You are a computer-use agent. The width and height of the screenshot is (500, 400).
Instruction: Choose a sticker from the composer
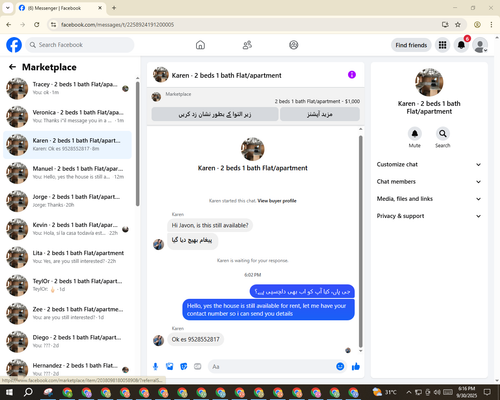[184, 367]
